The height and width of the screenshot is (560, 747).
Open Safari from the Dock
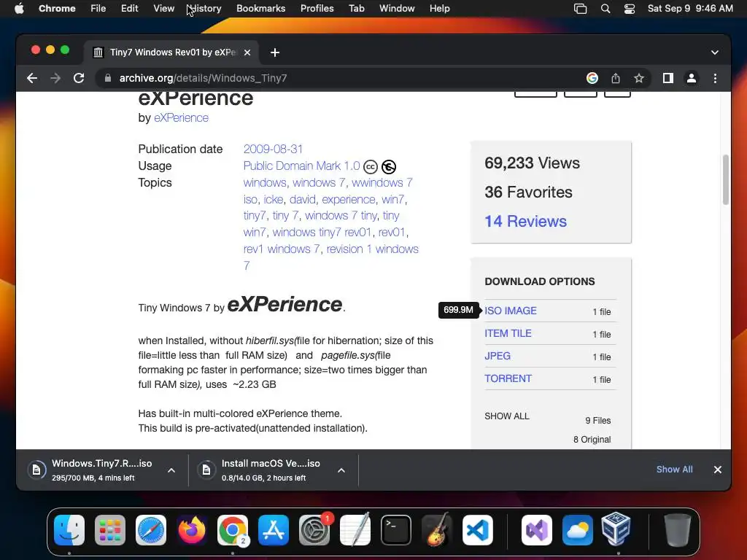(151, 530)
